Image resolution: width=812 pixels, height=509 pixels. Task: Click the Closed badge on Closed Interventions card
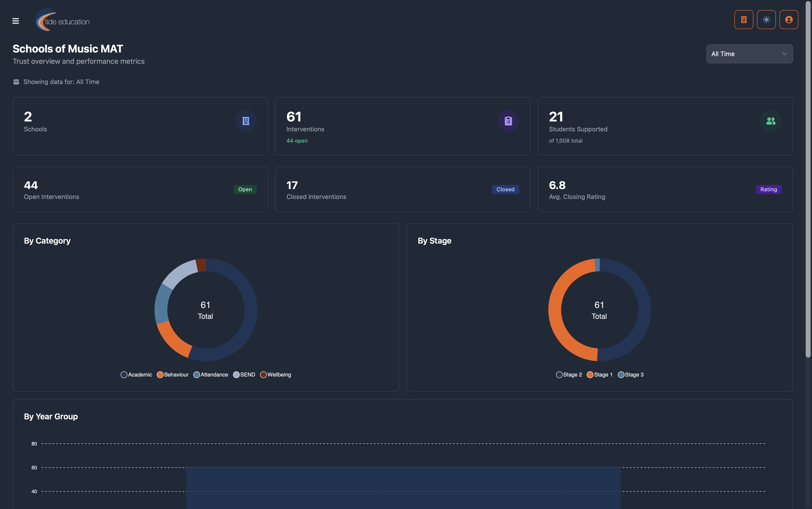click(505, 189)
